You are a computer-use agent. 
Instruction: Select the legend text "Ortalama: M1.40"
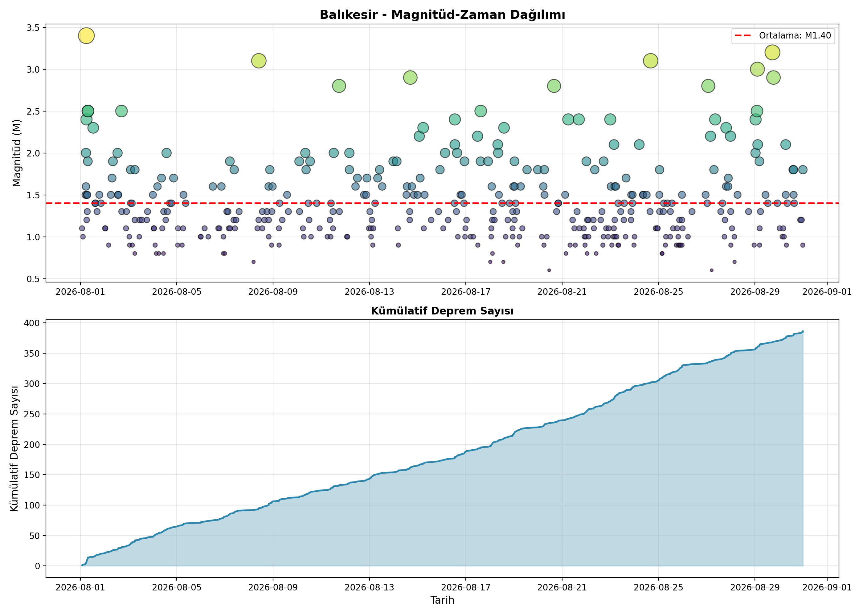[x=795, y=36]
